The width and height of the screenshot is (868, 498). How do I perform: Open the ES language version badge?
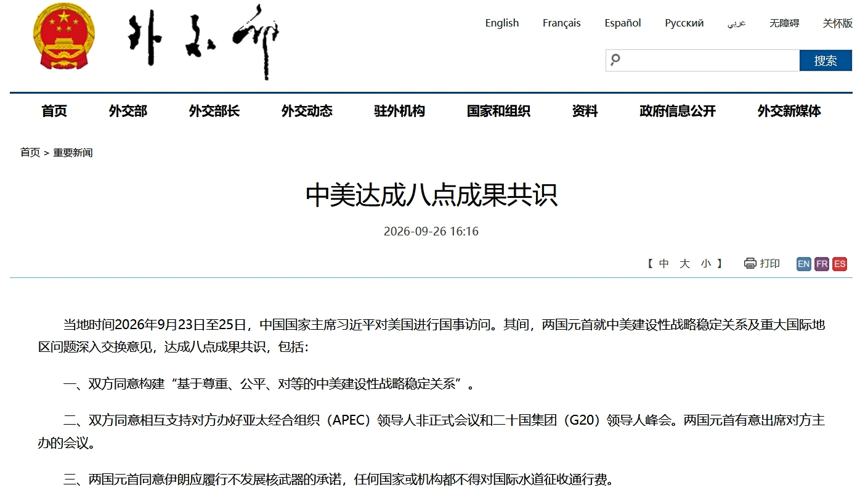tap(839, 264)
